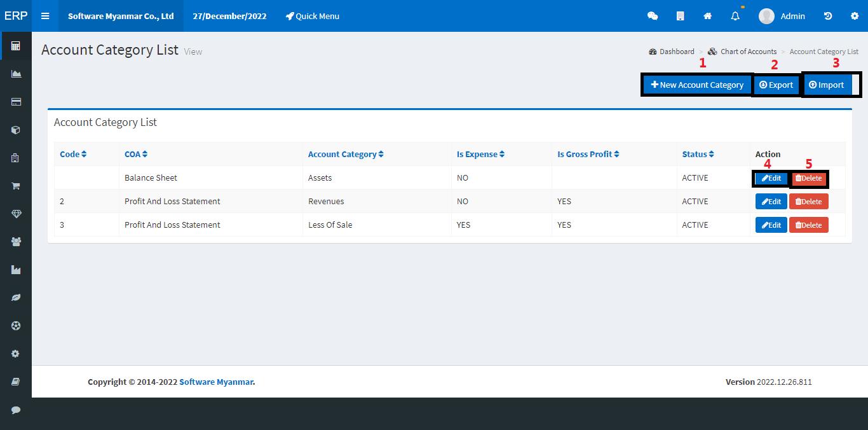Select the calculator icon in sidebar
Viewport: 868px width, 430px height.
[16, 46]
